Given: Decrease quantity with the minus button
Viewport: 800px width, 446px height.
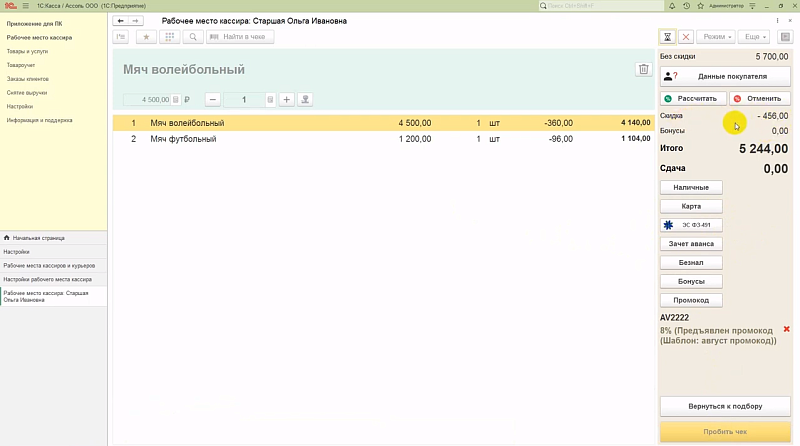Looking at the screenshot, I should 213,99.
